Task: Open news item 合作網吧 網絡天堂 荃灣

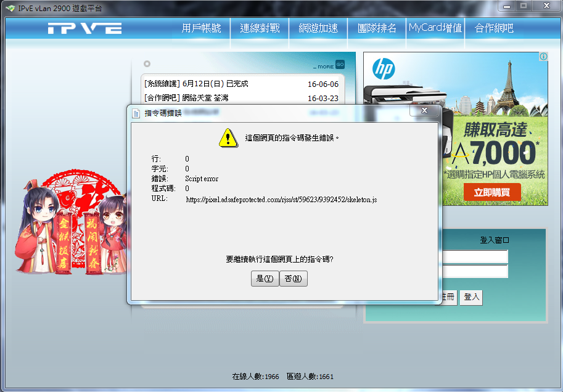Action: coord(186,97)
